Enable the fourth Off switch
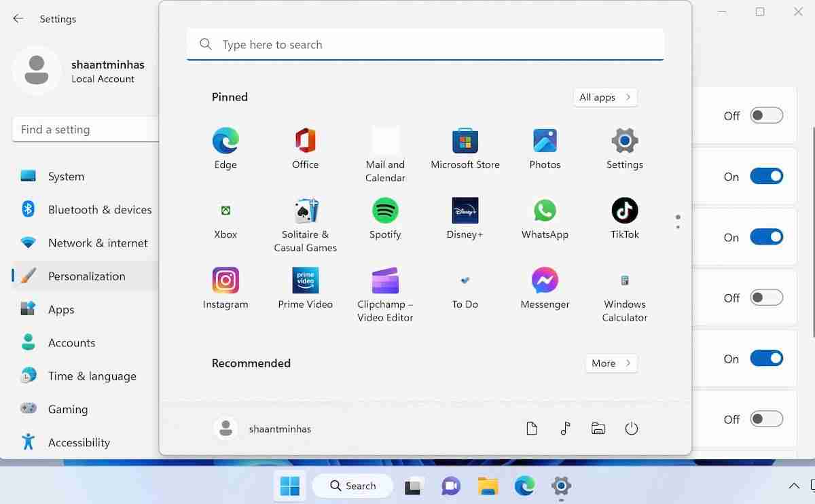This screenshot has width=815, height=504. pos(766,297)
